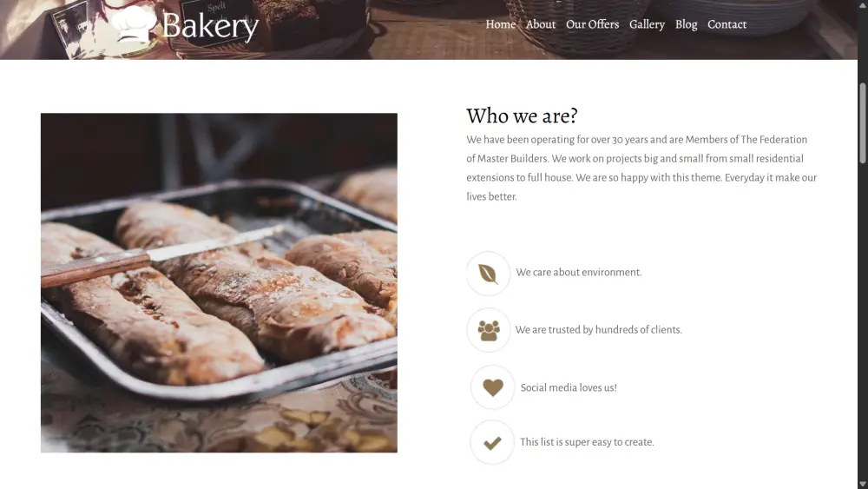Click the group of people clients icon

tap(488, 331)
